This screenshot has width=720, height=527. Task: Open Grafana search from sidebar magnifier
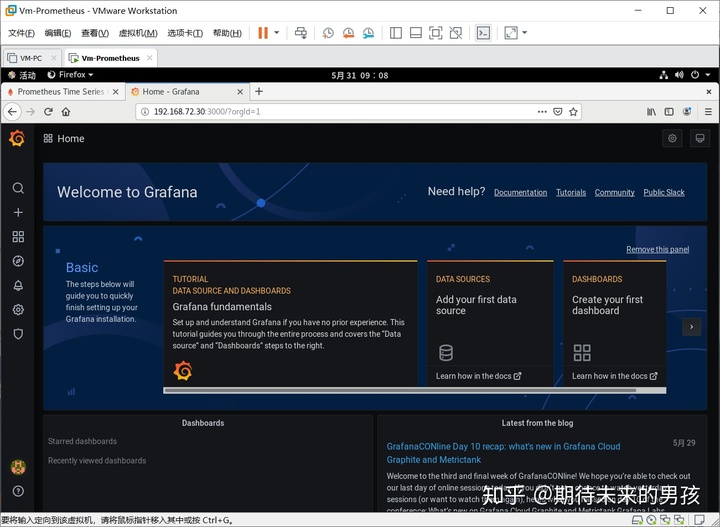[18, 188]
